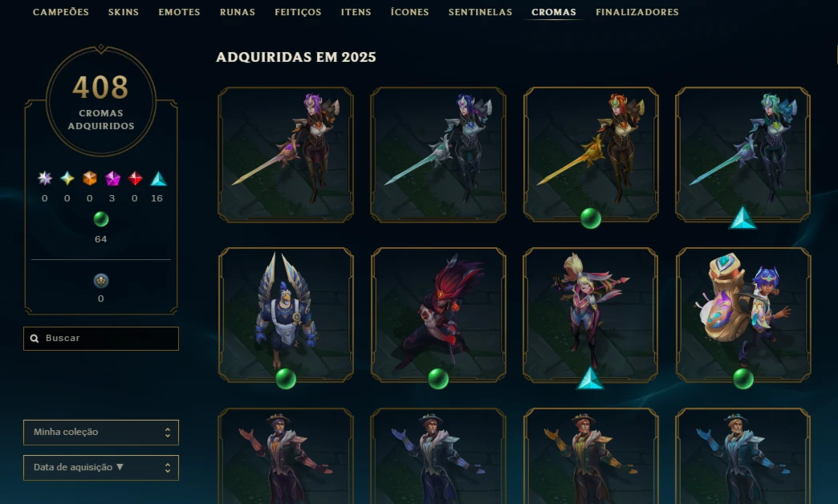Select the purple-haired sword chroma thumbnail
Viewport: 838px width, 504px height.
coord(286,154)
